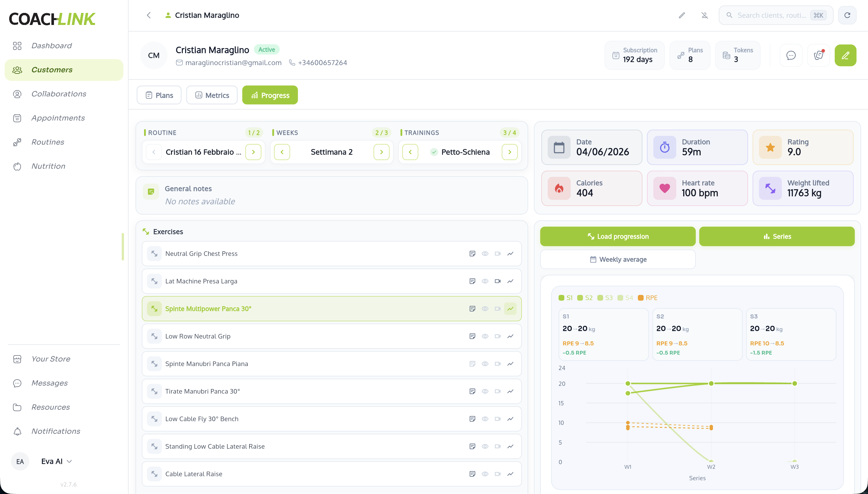Toggle the Weekly average option

[618, 260]
